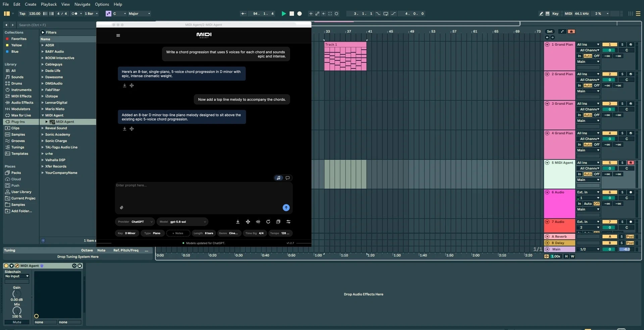The width and height of the screenshot is (644, 330).
Task: Click drag-to-DAW icon under chord progression reply
Action: (132, 86)
